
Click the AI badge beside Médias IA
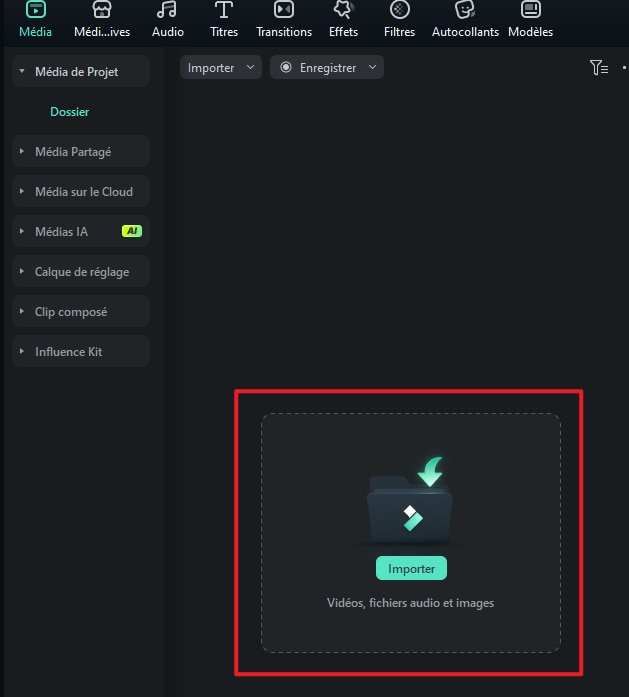132,231
